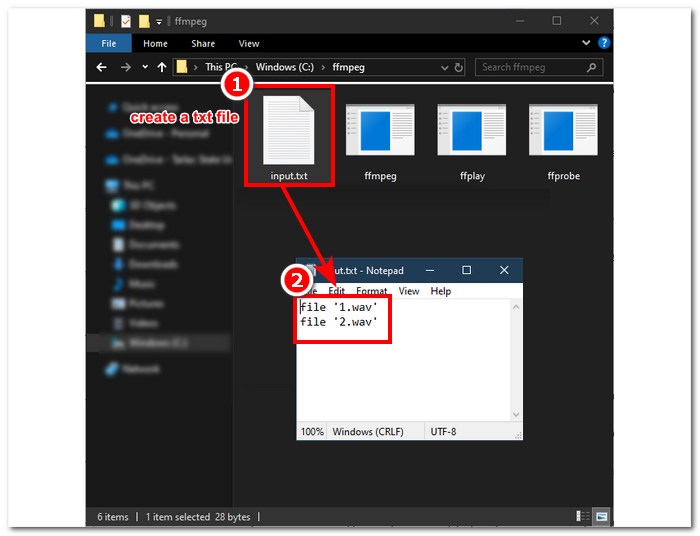
Task: Click quick access new folder icon
Action: [x=144, y=21]
